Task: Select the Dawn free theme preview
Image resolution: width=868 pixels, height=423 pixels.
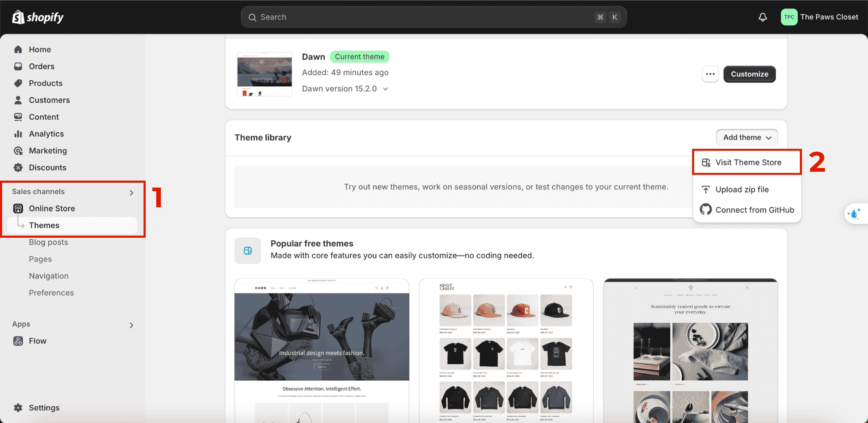Action: tap(322, 350)
